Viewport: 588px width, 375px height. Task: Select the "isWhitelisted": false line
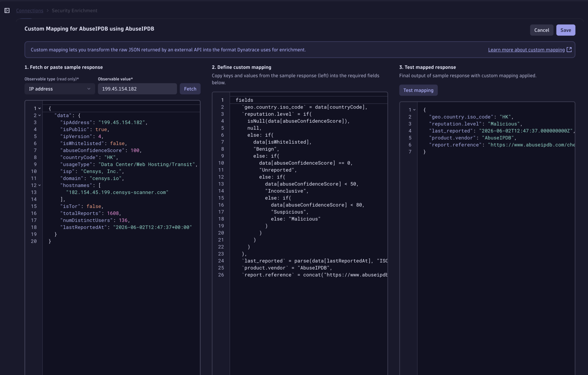click(x=93, y=143)
